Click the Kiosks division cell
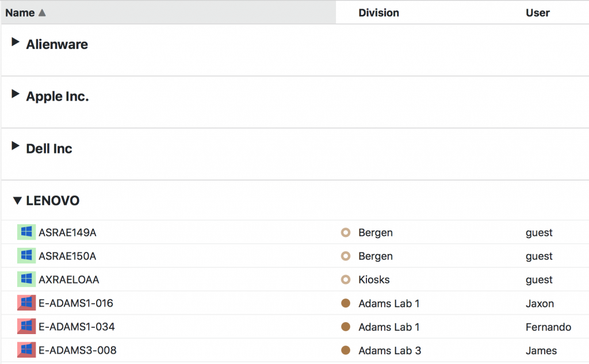Image resolution: width=589 pixels, height=364 pixels. [x=374, y=280]
